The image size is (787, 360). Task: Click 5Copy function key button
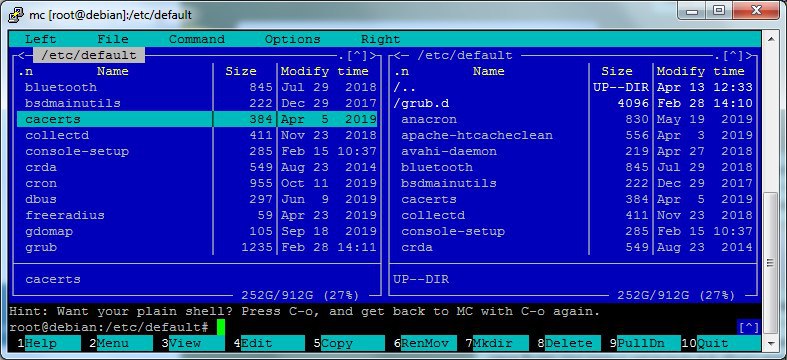349,343
